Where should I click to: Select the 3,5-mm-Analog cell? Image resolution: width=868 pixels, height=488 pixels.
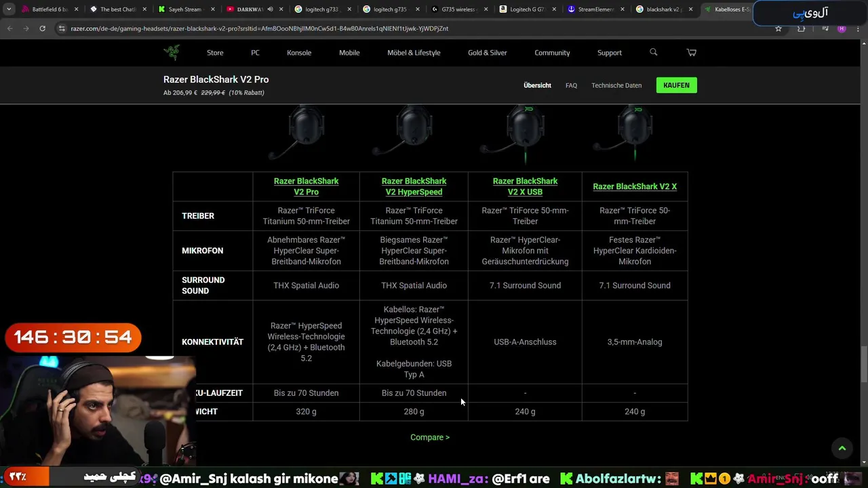635,342
